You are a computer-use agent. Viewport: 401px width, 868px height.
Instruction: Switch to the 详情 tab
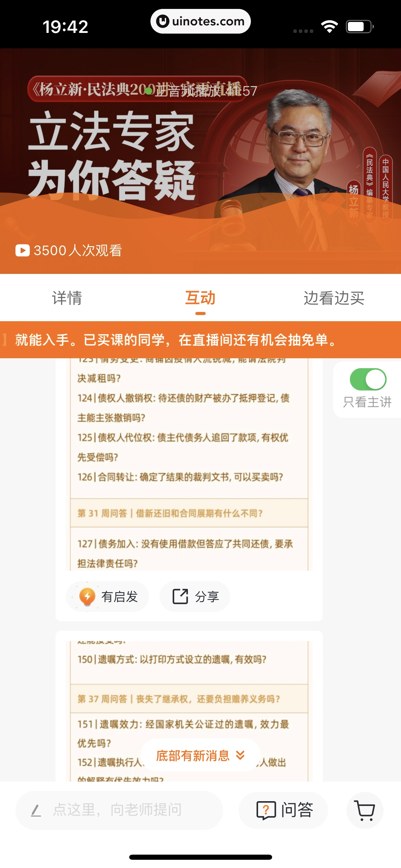(x=67, y=298)
